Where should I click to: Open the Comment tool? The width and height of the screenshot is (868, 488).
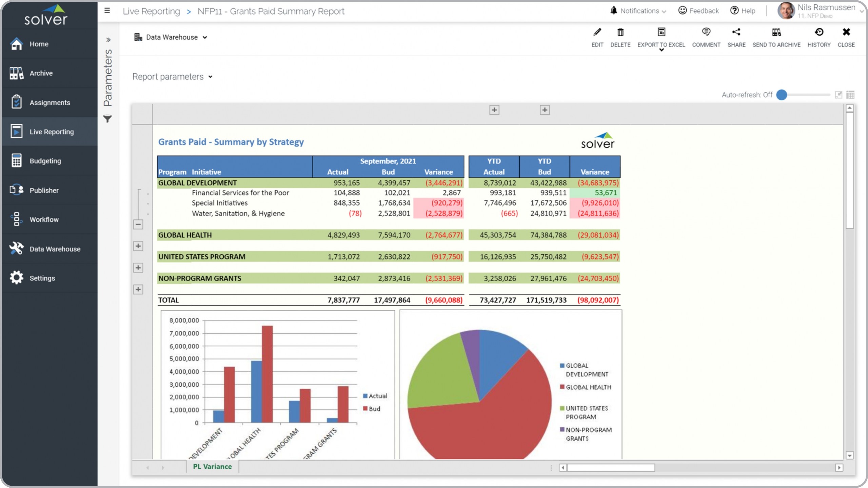tap(706, 33)
